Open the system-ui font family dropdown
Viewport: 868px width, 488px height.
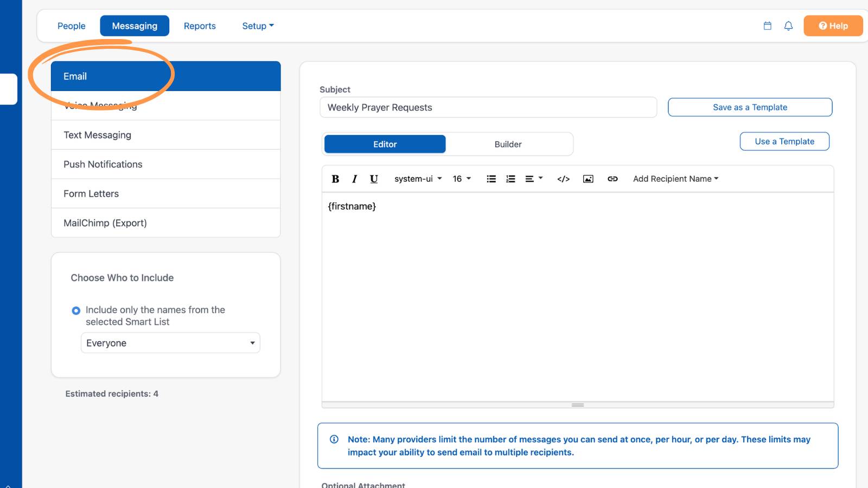tap(418, 179)
